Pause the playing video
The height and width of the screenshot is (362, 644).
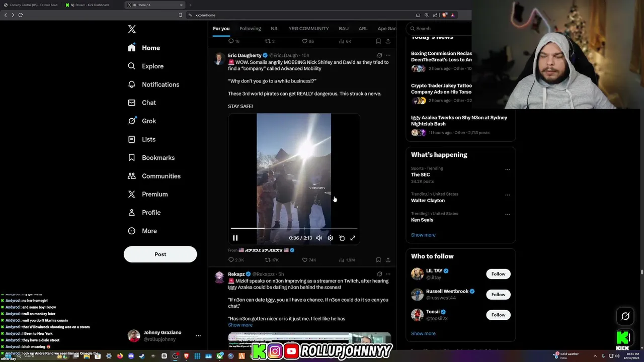[x=235, y=238]
